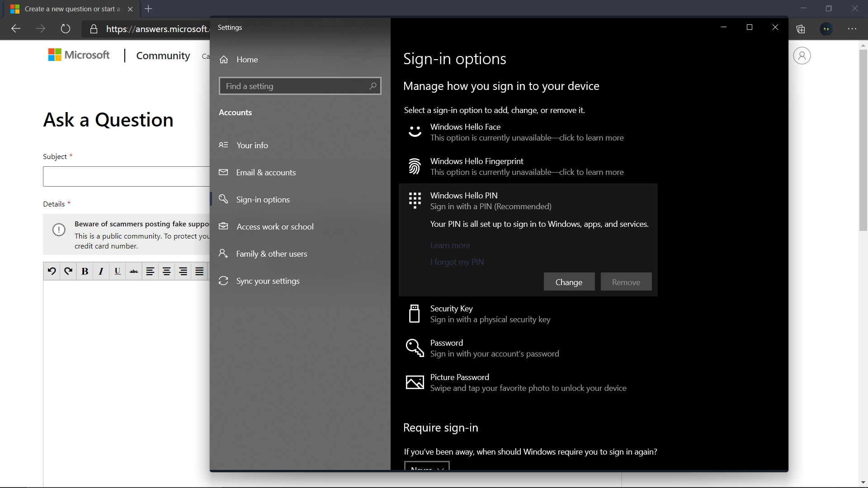Click the Windows Hello PIN keypad icon
The height and width of the screenshot is (488, 868).
tap(415, 200)
